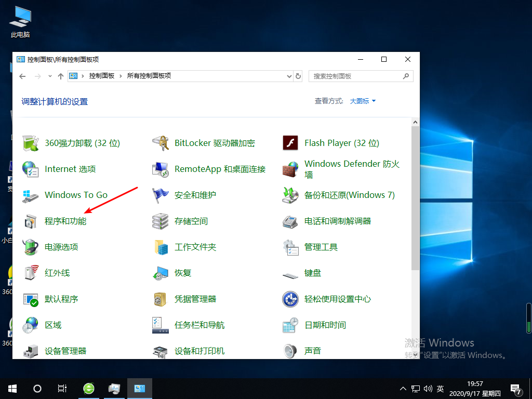Click the vertical scrollbar in the control panel

coord(415,197)
